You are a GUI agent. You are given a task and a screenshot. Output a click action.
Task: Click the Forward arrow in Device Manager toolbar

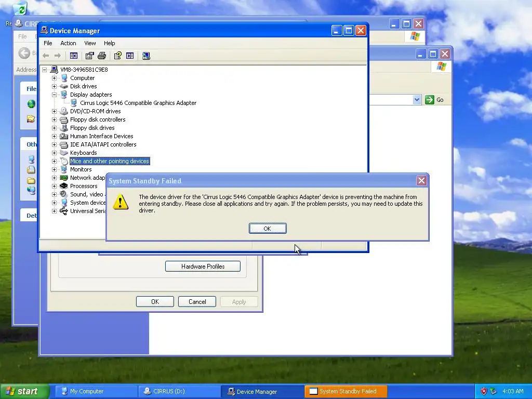point(58,56)
